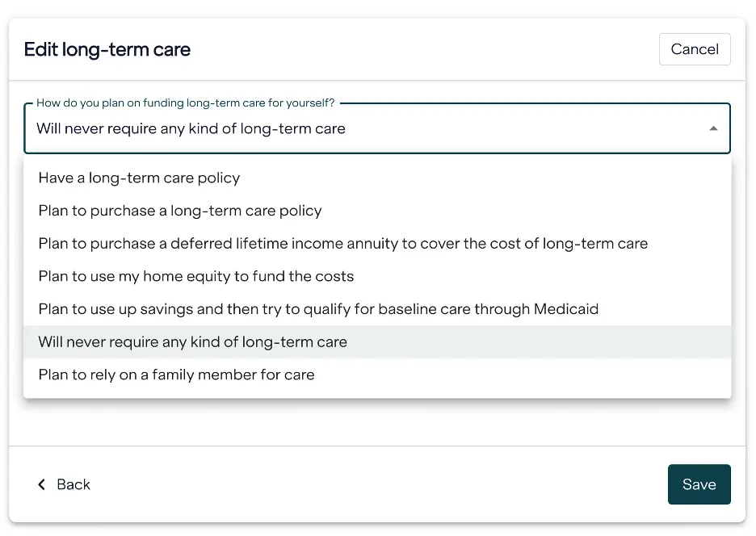Click the word 'Medicaid' in the options list

(566, 309)
